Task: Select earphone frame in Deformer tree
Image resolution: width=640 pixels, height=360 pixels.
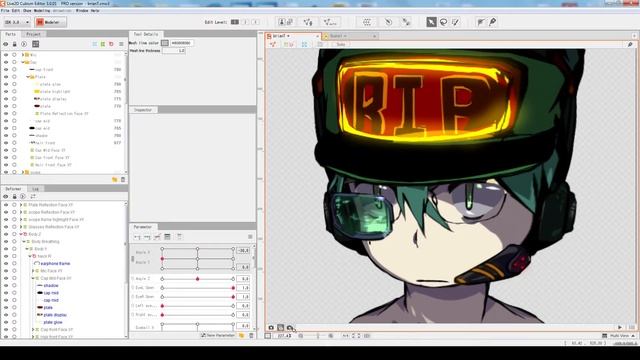Action: [x=55, y=264]
